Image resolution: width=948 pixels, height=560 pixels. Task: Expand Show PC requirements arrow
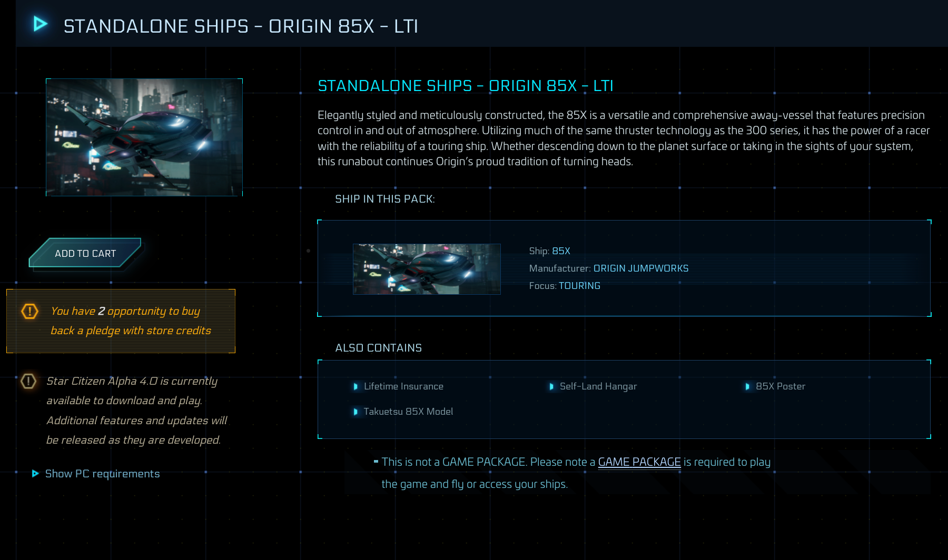pos(35,474)
